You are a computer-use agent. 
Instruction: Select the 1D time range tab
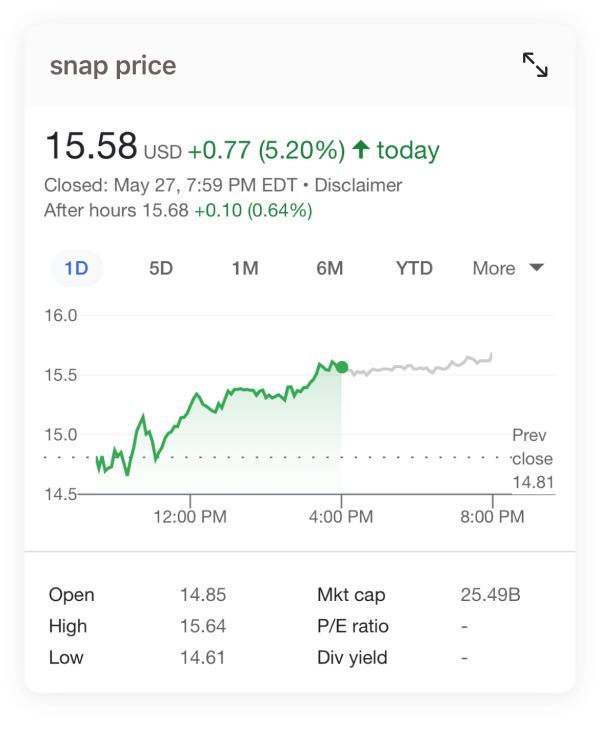pyautogui.click(x=76, y=268)
